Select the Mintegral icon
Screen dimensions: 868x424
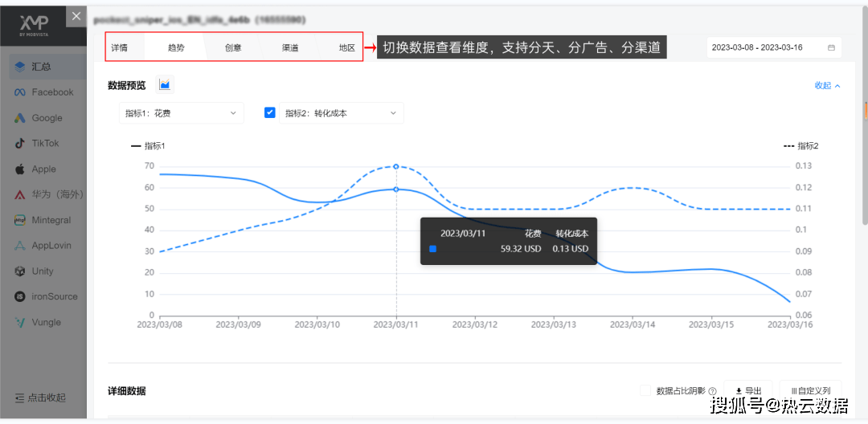pyautogui.click(x=20, y=220)
